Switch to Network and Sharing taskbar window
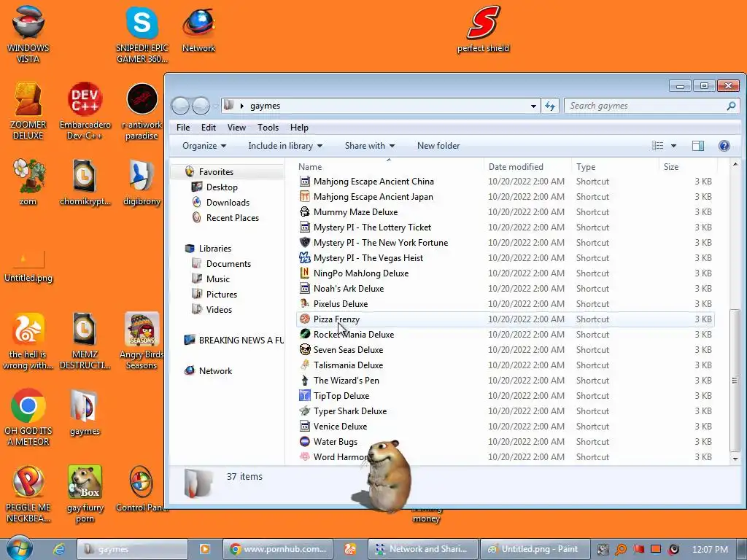Screen dimensions: 747x560 click(423, 549)
